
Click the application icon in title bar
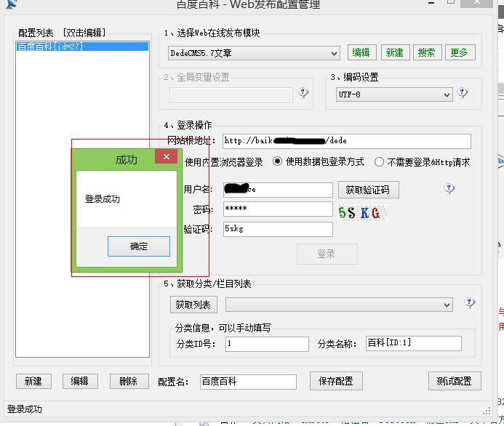9,4
